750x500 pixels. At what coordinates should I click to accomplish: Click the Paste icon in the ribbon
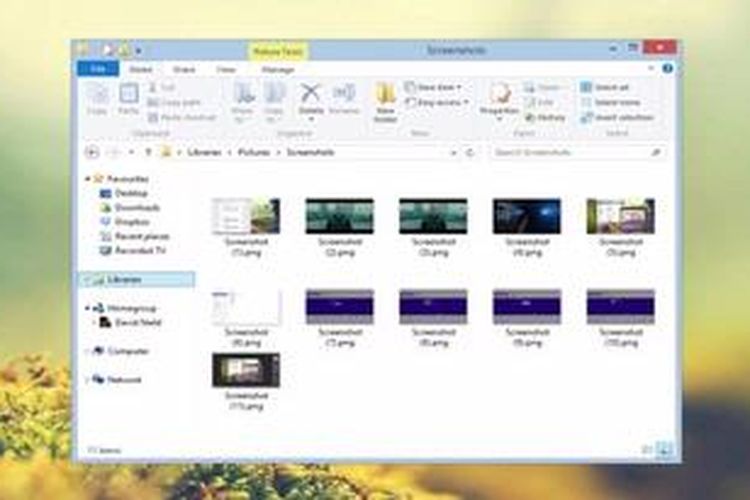tap(128, 99)
